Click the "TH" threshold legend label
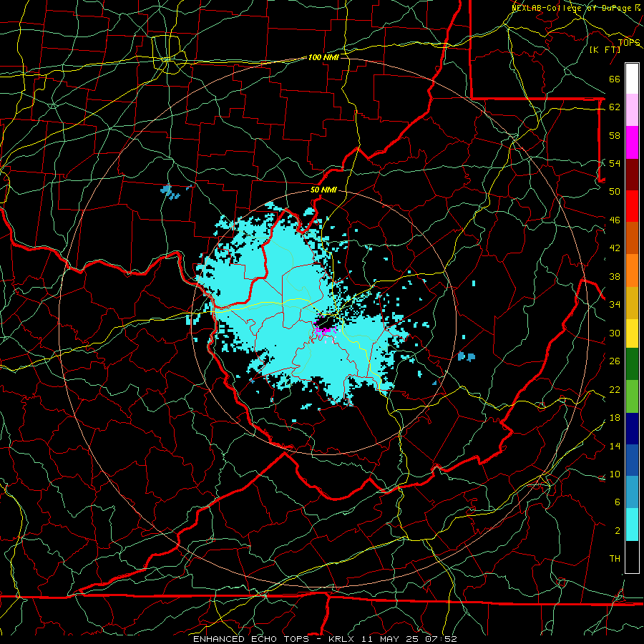644x644 pixels. (615, 558)
